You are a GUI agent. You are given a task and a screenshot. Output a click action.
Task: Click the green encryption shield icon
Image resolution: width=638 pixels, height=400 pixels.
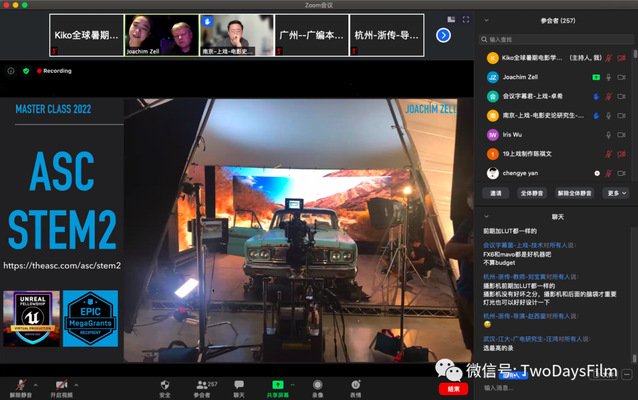pyautogui.click(x=26, y=71)
